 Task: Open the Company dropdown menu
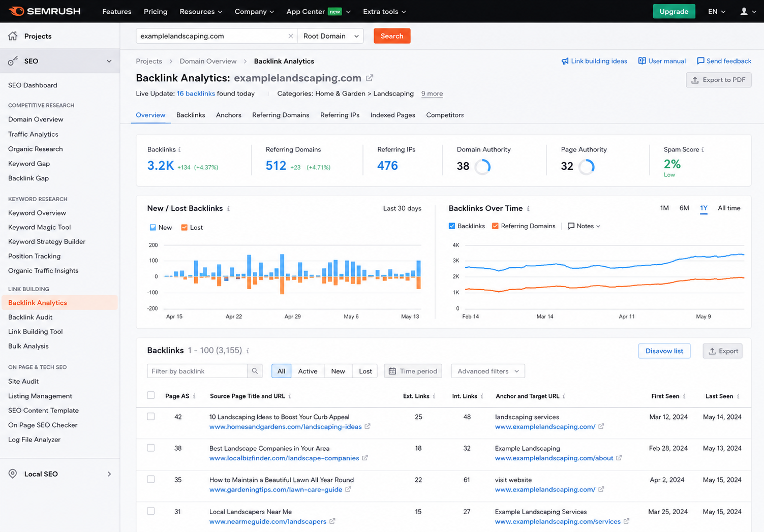(254, 11)
